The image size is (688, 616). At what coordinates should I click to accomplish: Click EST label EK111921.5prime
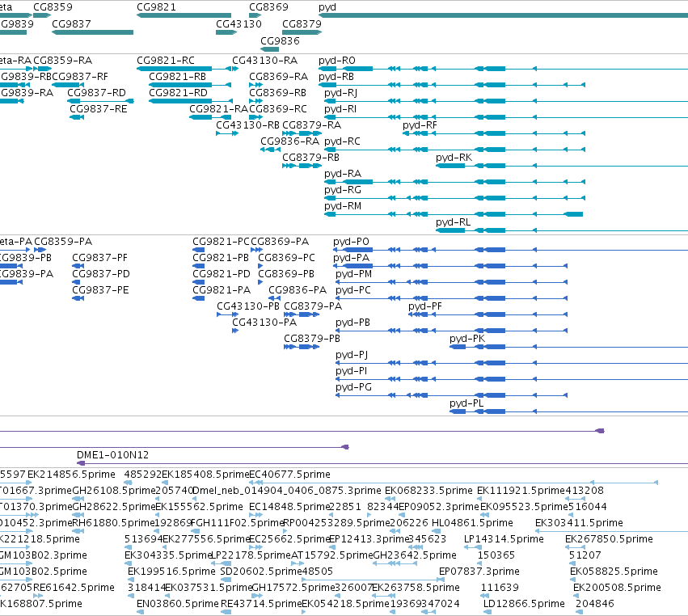point(521,490)
